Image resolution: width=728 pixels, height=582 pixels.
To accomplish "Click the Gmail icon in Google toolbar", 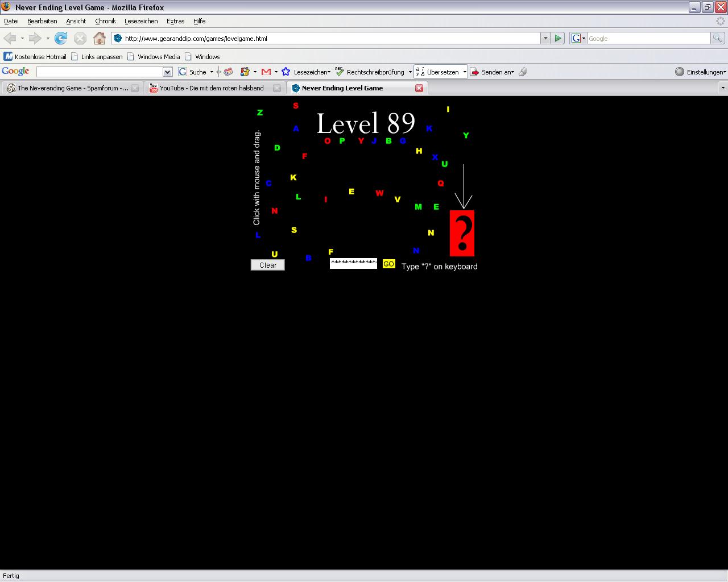I will [266, 72].
